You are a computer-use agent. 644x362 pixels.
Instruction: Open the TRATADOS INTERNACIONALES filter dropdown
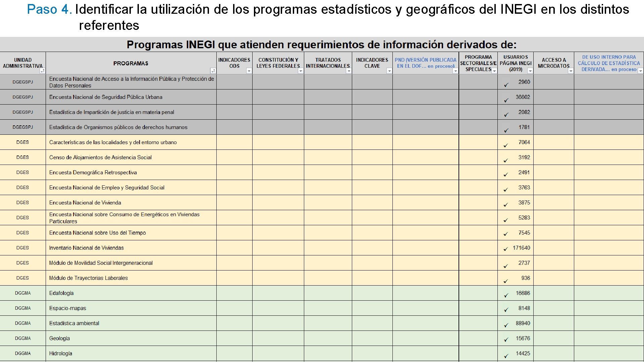click(x=348, y=71)
